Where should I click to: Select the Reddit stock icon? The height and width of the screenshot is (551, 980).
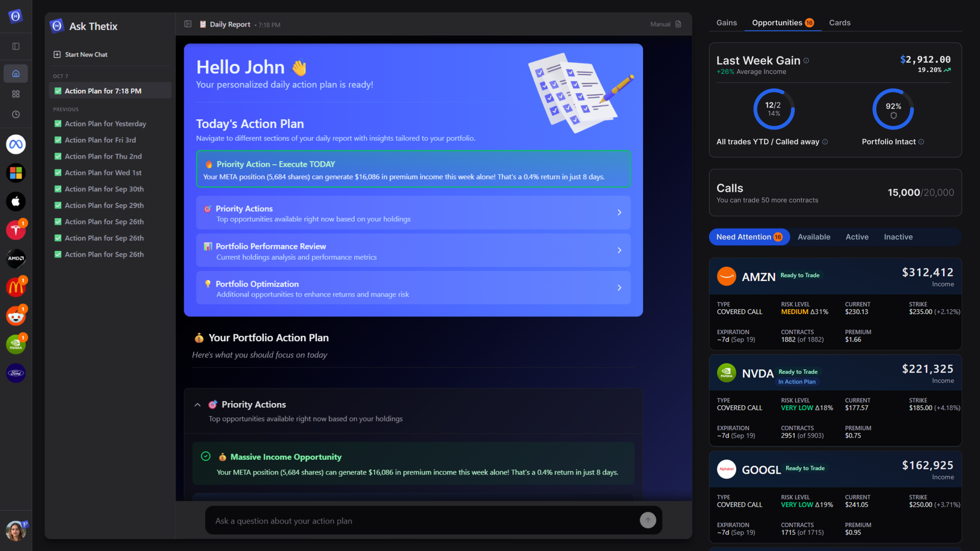click(16, 316)
